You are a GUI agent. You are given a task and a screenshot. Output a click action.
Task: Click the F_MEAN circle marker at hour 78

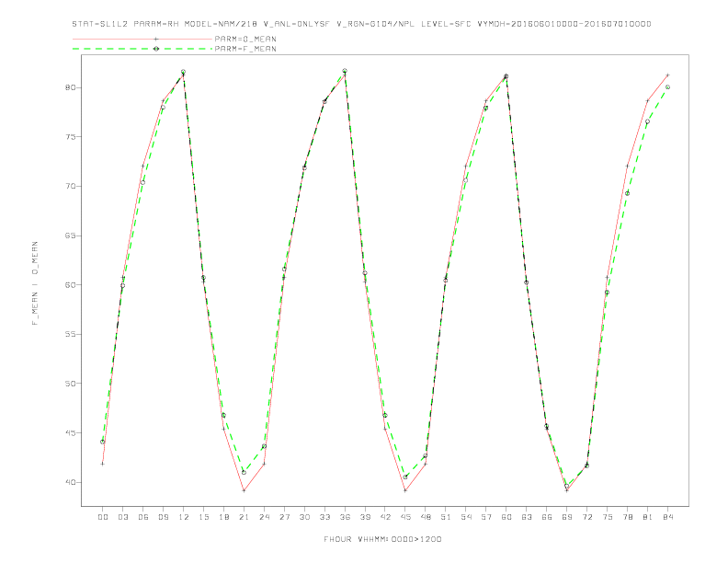627,193
